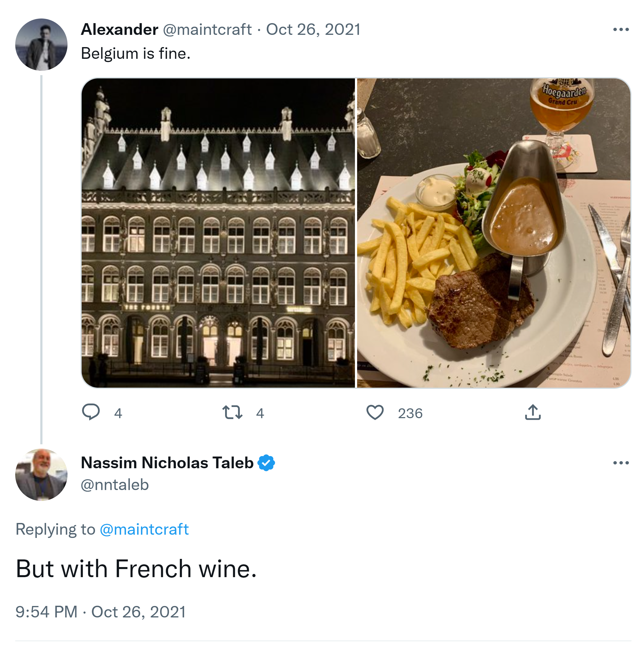Click the @maintcraft mention link in reply
Screen dimensions: 644x652
click(x=144, y=529)
